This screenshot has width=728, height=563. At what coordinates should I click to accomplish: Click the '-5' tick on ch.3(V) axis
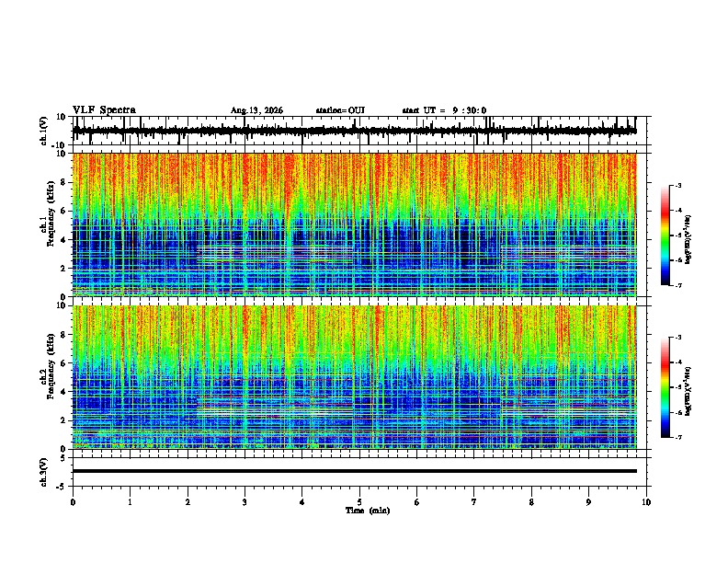pyautogui.click(x=62, y=487)
